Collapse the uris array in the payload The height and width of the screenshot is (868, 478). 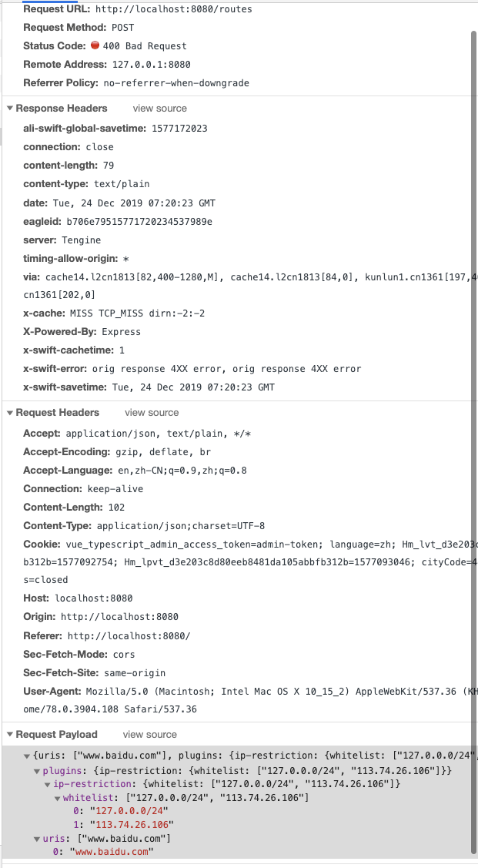tap(36, 839)
